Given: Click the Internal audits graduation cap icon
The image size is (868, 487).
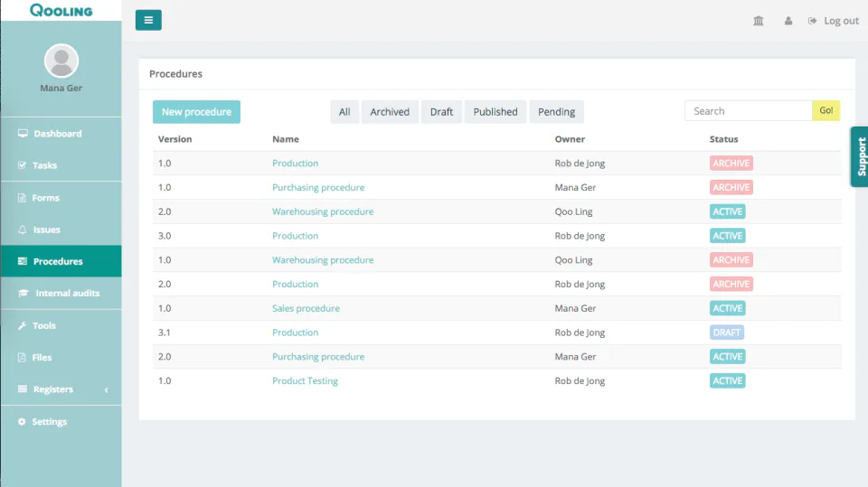Looking at the screenshot, I should pyautogui.click(x=24, y=294).
